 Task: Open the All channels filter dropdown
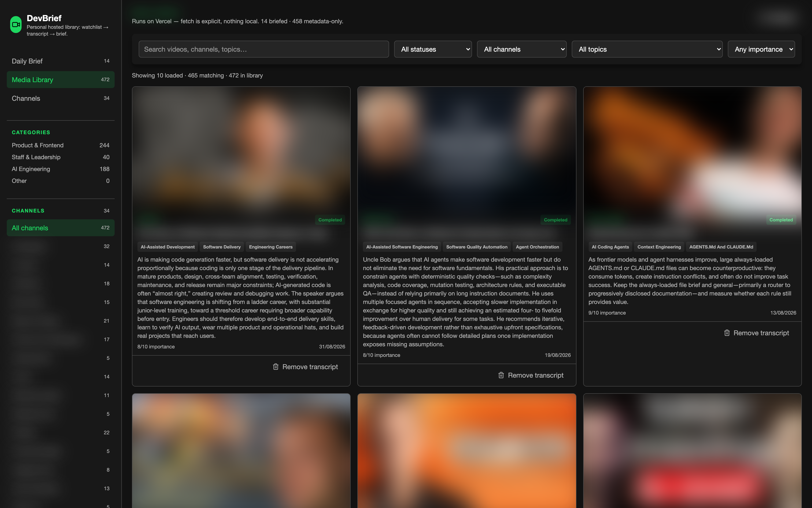522,49
